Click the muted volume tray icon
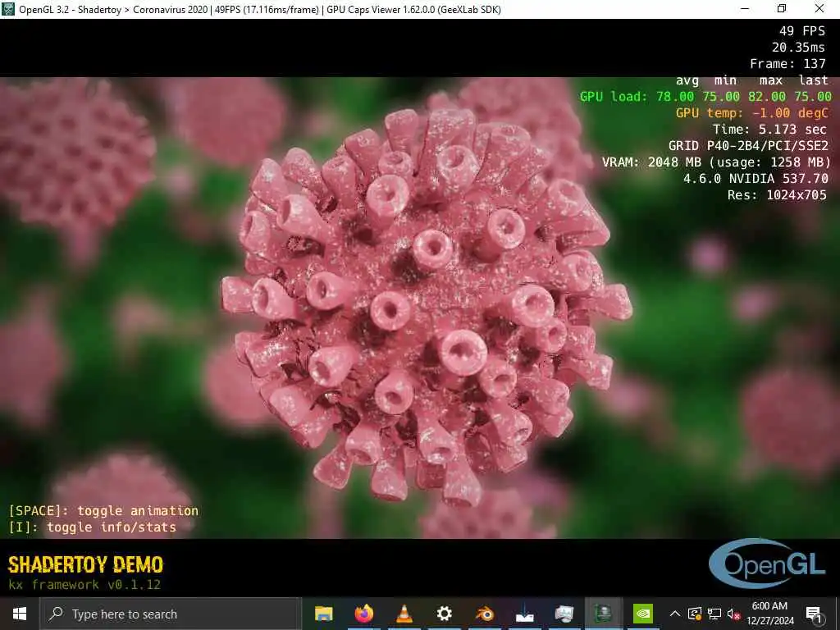840x630 pixels. pyautogui.click(x=733, y=614)
